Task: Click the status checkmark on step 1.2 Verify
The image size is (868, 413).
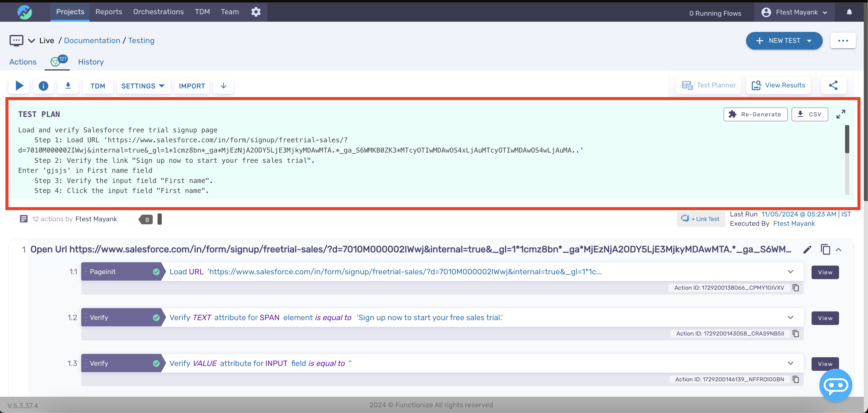Action: pyautogui.click(x=156, y=317)
